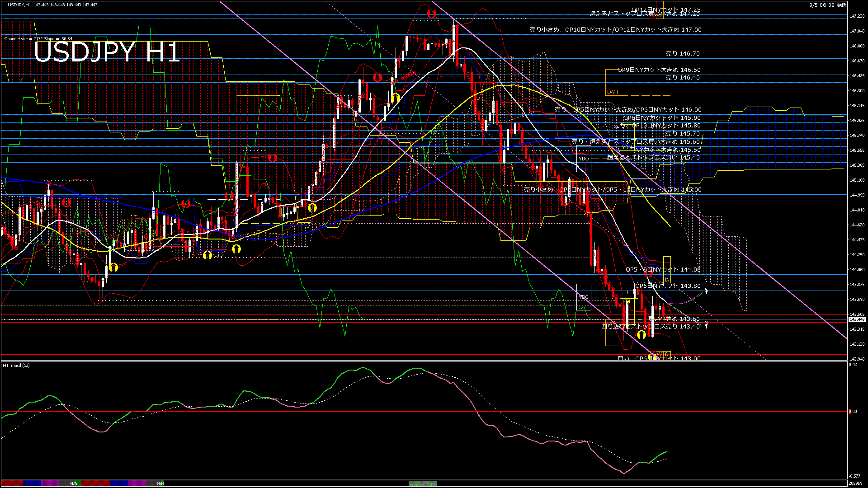Select the YDC box marker

tap(584, 297)
